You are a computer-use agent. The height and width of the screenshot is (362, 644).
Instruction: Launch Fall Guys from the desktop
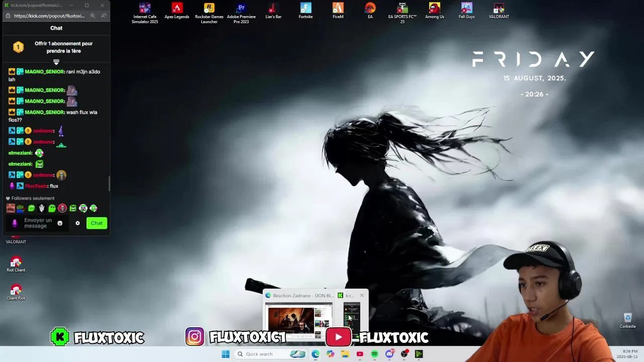coord(466,11)
